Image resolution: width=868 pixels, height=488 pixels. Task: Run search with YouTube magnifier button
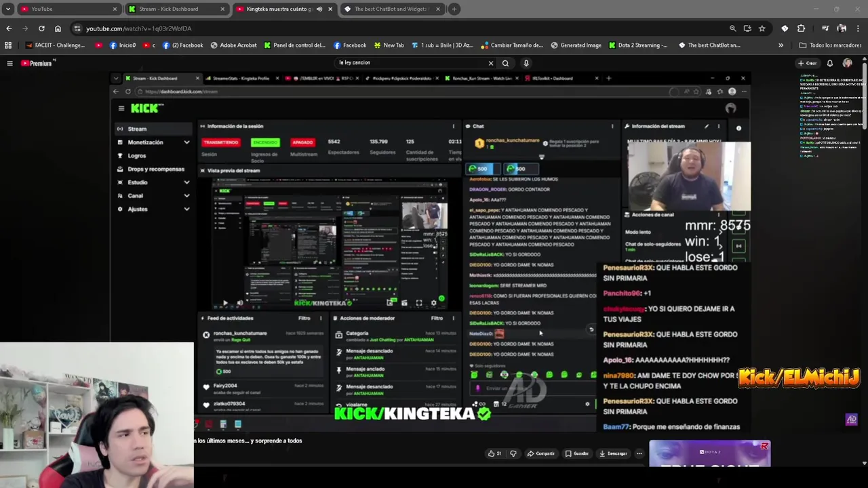pyautogui.click(x=505, y=63)
